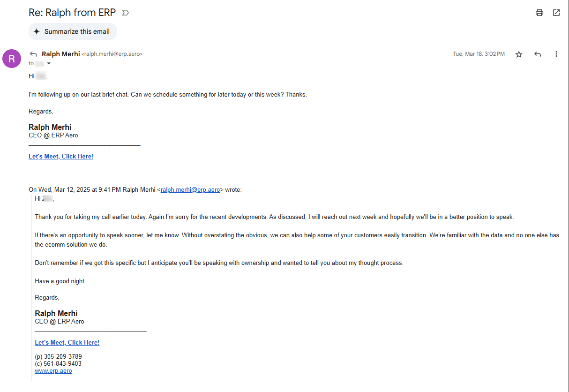Viewport: 569px width, 392px height.
Task: Click the office phone number 305-209-3789
Action: pyautogui.click(x=63, y=357)
